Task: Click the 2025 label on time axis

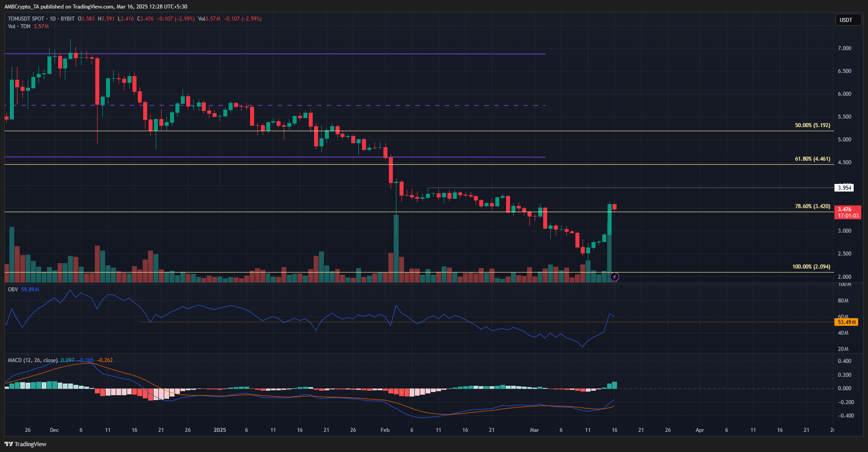Action: click(220, 430)
